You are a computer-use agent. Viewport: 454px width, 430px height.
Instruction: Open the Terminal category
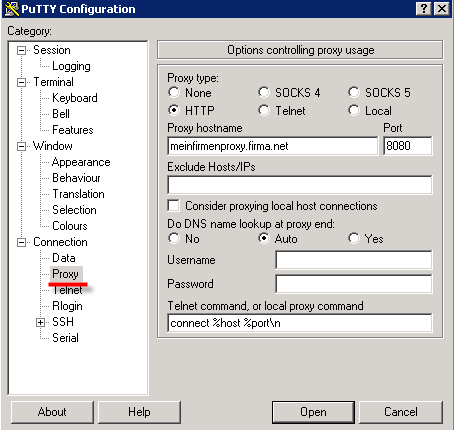[x=54, y=82]
